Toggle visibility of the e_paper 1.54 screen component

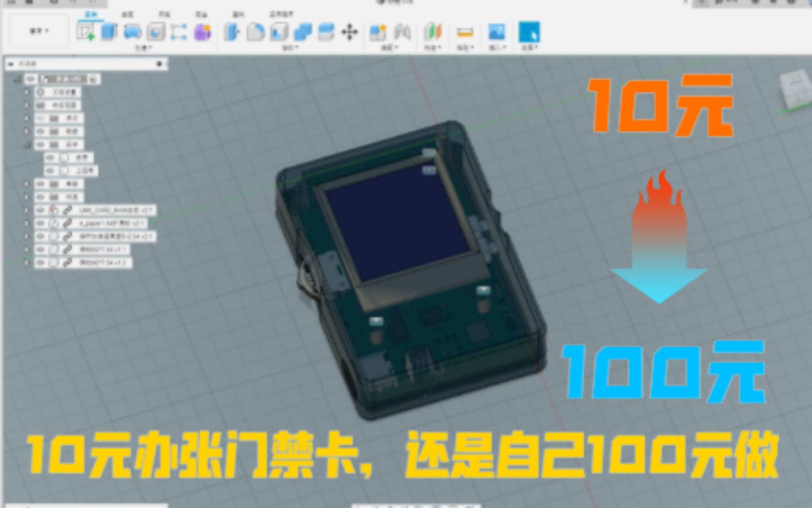pyautogui.click(x=41, y=223)
